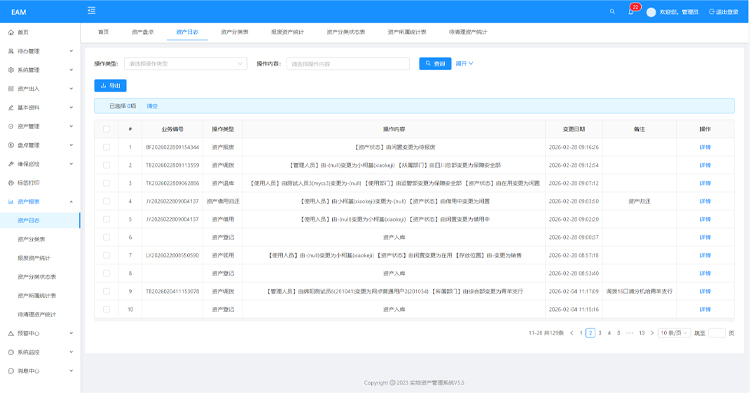Screen dimensions: 750x394
Task: Expand 基本资料 using its chevron
Action: [x=71, y=108]
